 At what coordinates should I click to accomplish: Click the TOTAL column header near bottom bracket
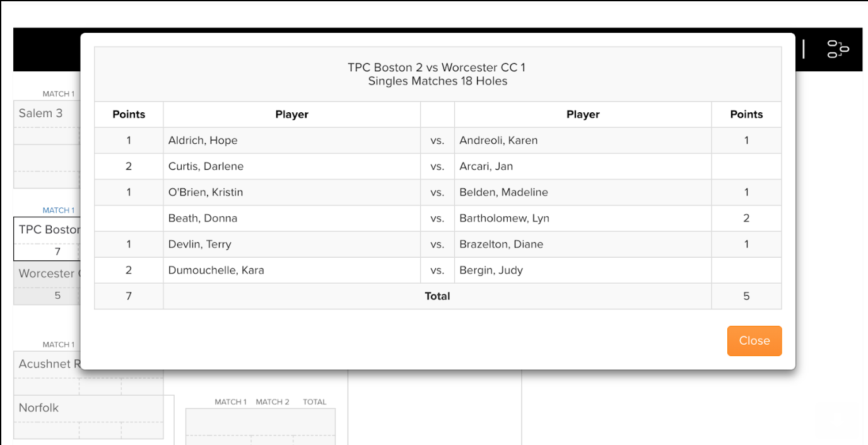pos(315,402)
